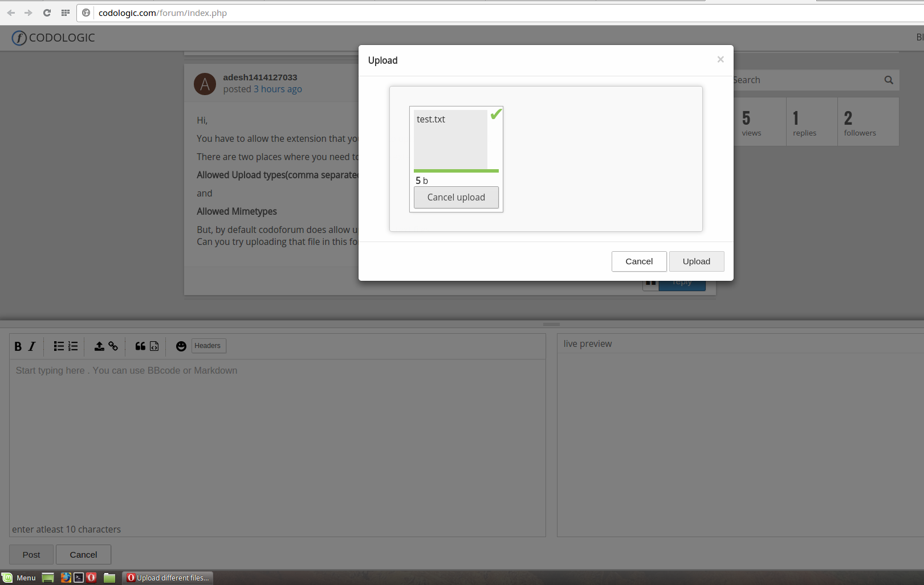Open the emoticon smiley picker
Viewport: 924px width, 585px height.
tap(181, 346)
